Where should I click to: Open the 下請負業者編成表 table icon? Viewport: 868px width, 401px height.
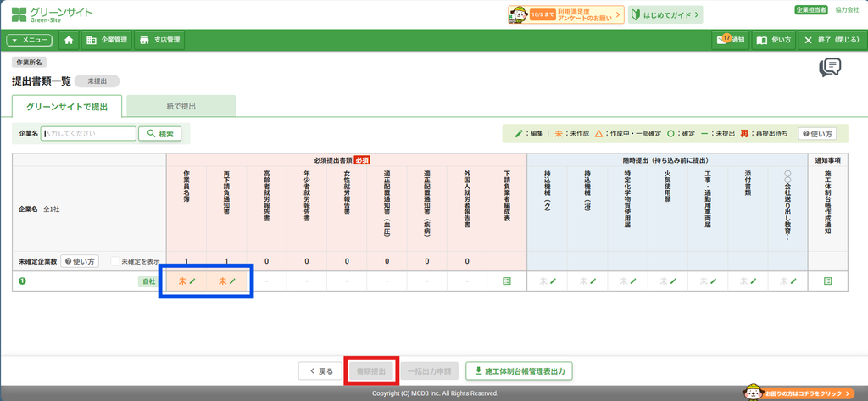pos(507,281)
